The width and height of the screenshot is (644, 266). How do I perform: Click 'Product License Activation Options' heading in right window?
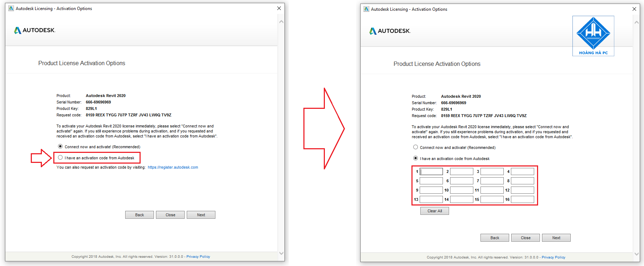(437, 64)
